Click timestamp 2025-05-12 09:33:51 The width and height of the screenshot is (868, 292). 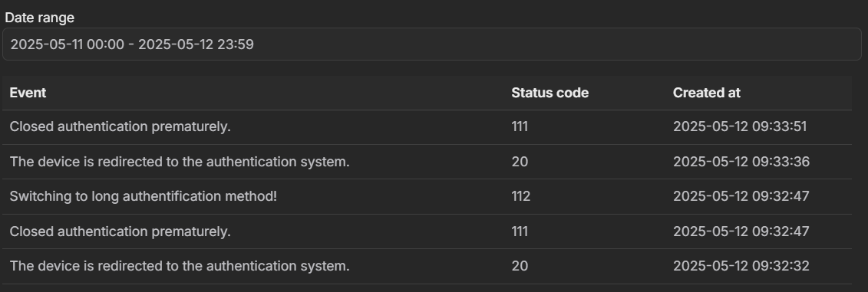740,126
